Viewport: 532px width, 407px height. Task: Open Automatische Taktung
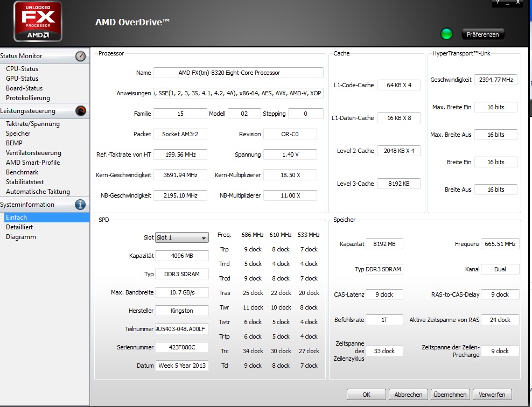38,192
